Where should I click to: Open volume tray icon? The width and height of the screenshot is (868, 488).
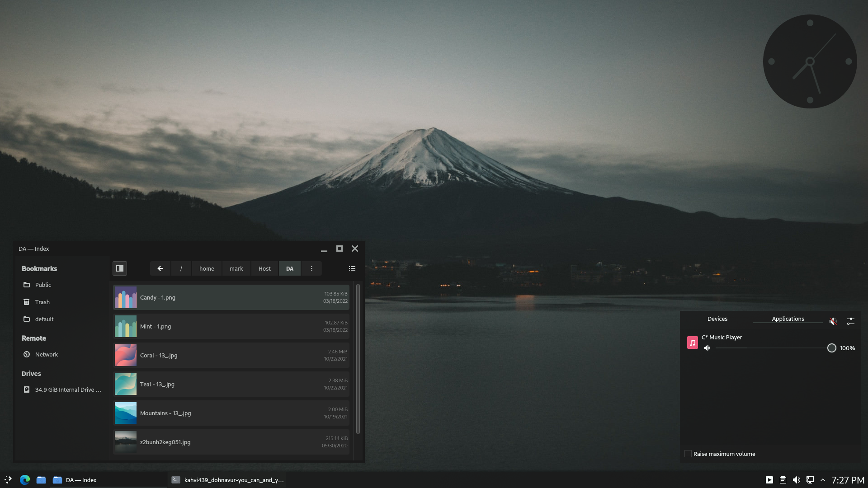796,480
